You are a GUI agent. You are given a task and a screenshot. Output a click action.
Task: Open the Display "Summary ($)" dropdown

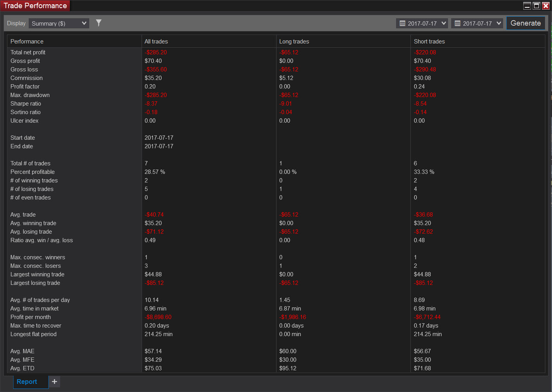coord(59,24)
